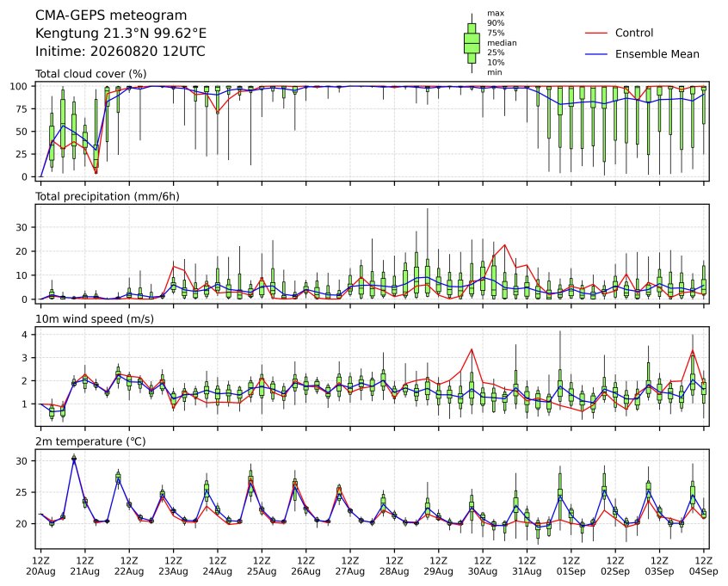Select the Control legend label
Image resolution: width=728 pixels, height=586 pixels.
[x=633, y=33]
